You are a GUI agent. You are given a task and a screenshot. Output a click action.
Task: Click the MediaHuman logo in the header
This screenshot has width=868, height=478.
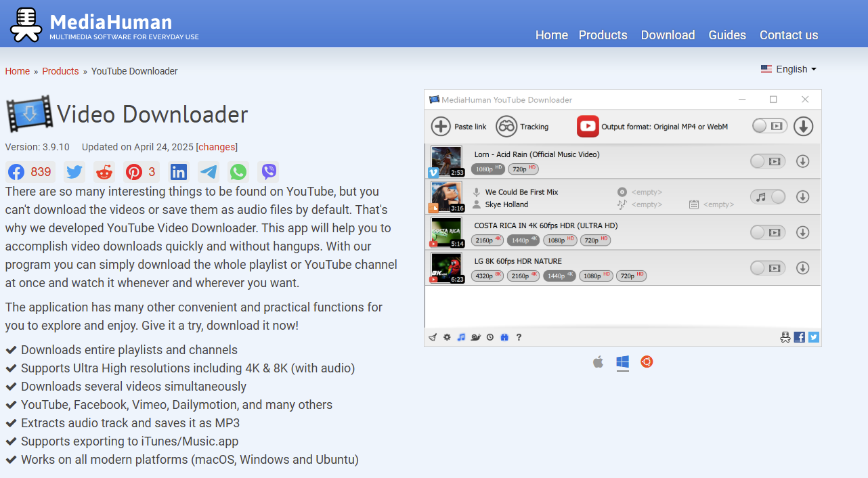pos(104,24)
